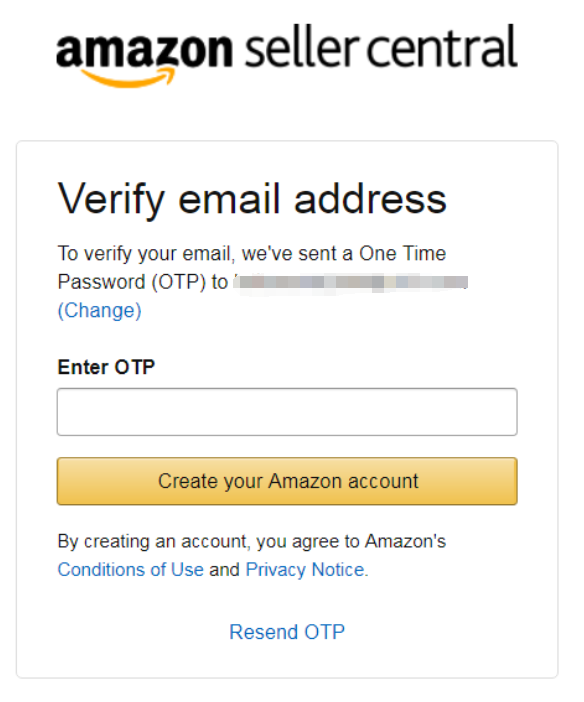Request a new code via Resend OTP
The image size is (584, 702).
pyautogui.click(x=287, y=632)
